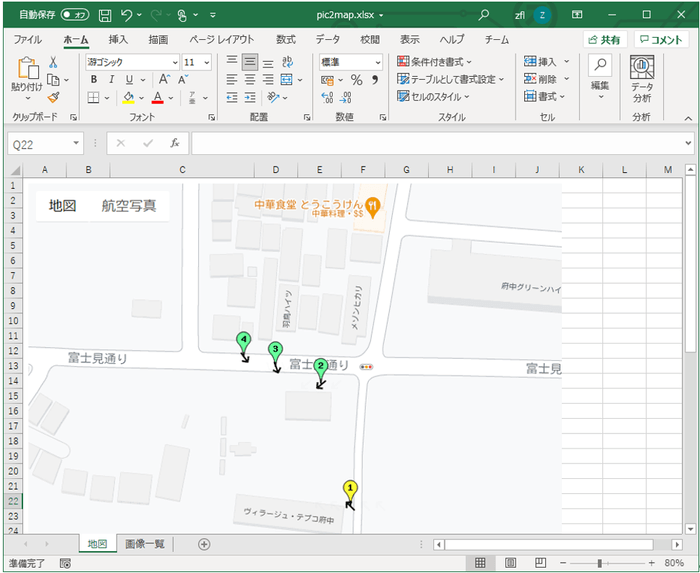Increase decimal places
This screenshot has height=573, width=700.
click(x=327, y=97)
